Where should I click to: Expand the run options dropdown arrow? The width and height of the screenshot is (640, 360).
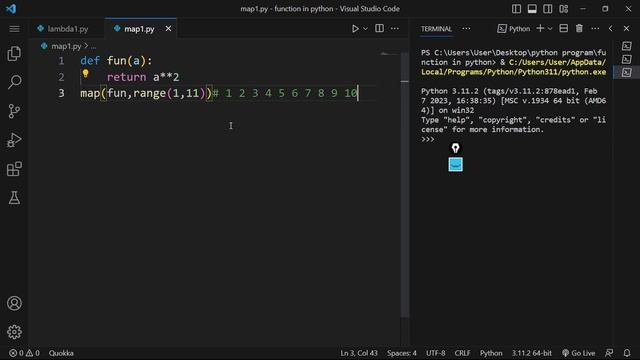tap(365, 29)
